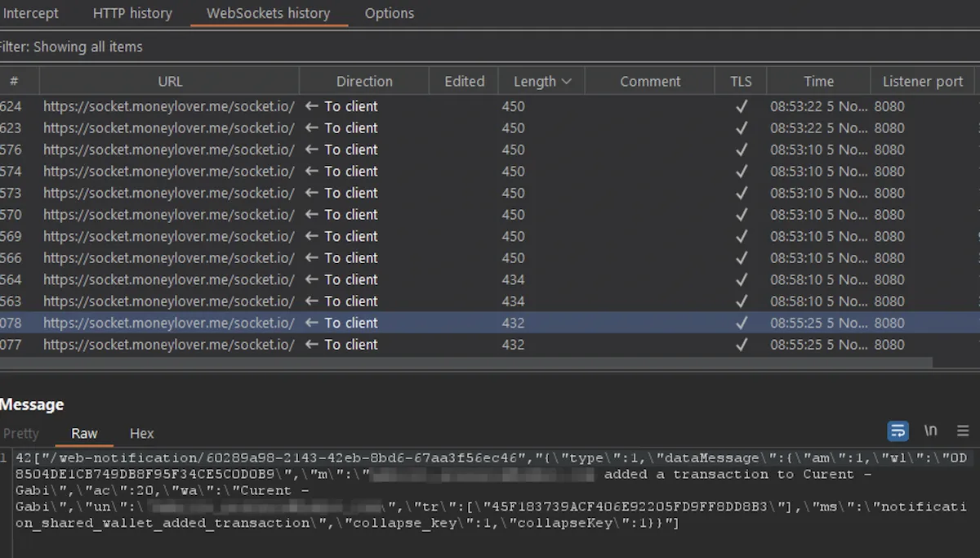Click TLS checkmark on row 566

(742, 258)
